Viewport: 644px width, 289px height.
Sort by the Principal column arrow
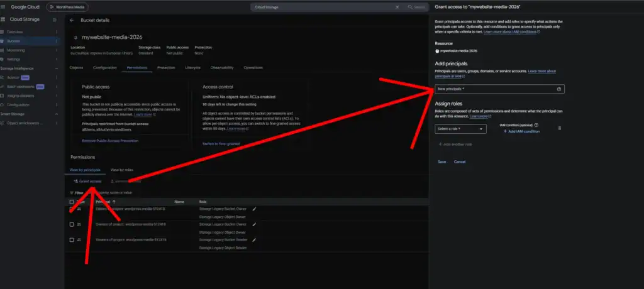click(114, 202)
